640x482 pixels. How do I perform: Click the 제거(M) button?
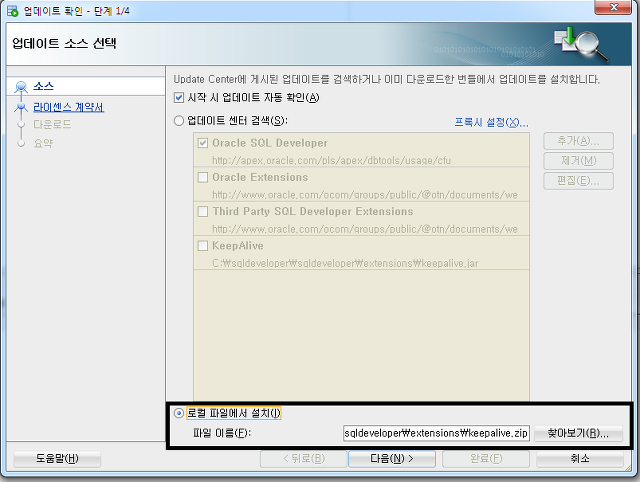pos(578,161)
